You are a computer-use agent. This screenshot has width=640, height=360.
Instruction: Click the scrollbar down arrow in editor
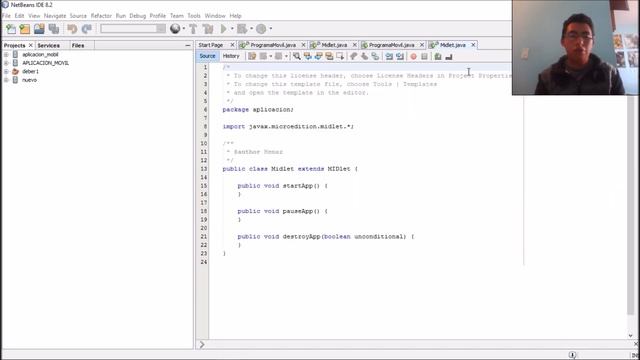click(631, 336)
